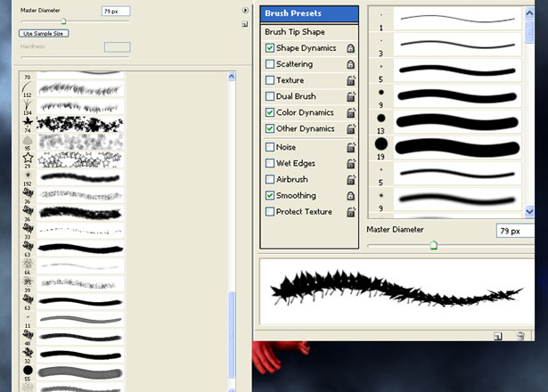Toggle the lock icon next to Scattering
548x392 pixels.
(350, 64)
